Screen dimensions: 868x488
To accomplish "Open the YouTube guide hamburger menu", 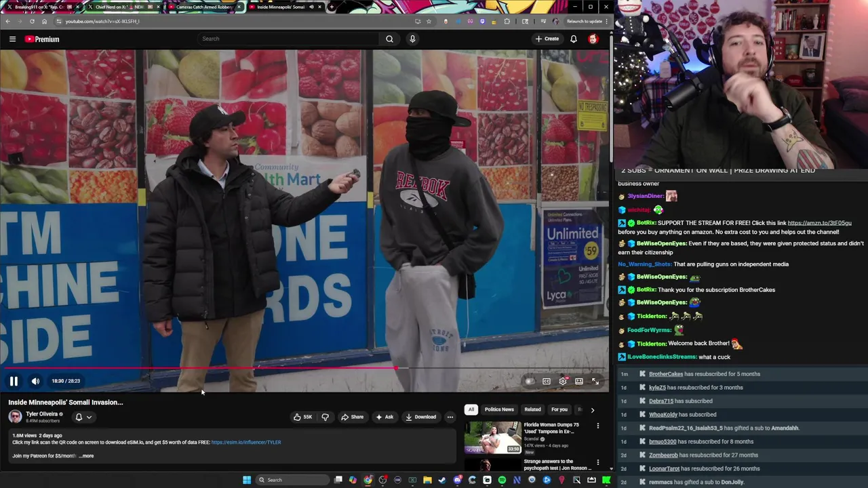I will coord(12,39).
